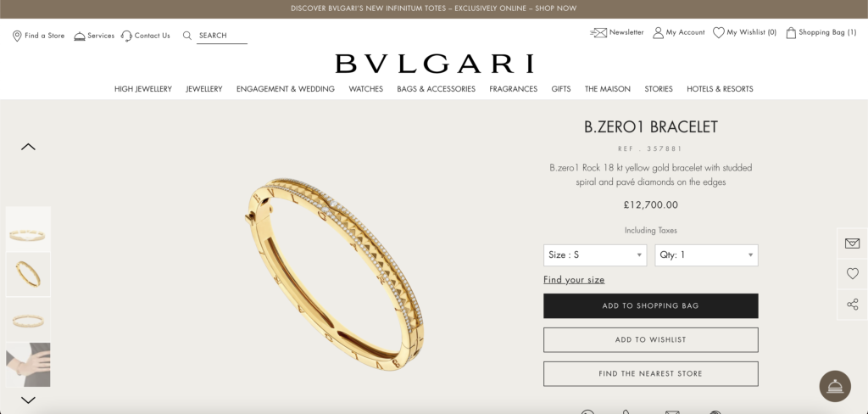
Task: Open Services bell icon
Action: (x=80, y=36)
